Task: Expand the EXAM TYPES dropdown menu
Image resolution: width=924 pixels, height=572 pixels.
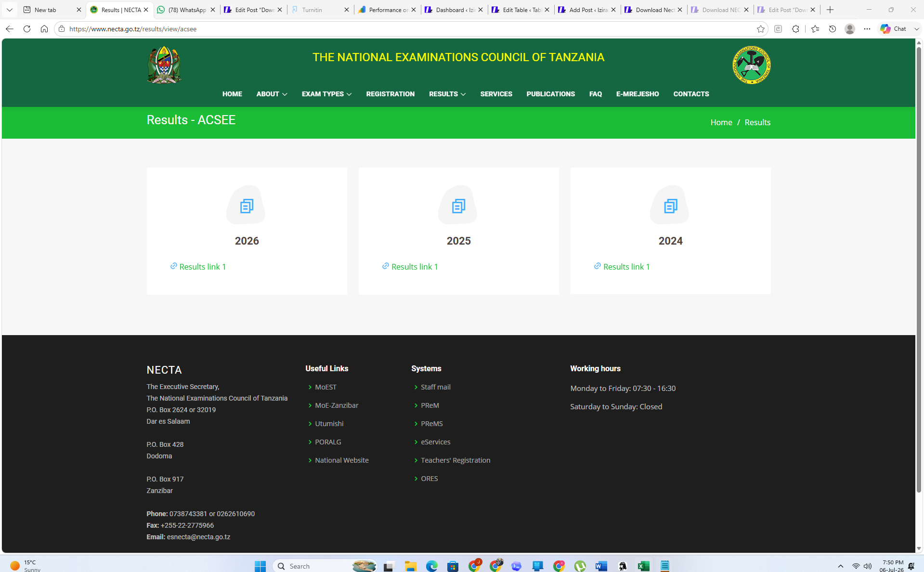Action: click(x=326, y=94)
